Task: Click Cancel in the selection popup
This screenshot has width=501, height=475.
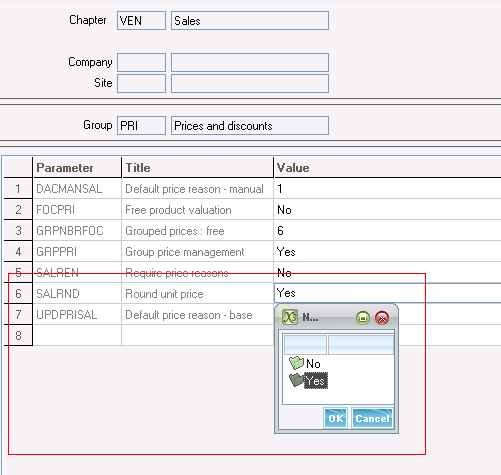Action: (372, 418)
